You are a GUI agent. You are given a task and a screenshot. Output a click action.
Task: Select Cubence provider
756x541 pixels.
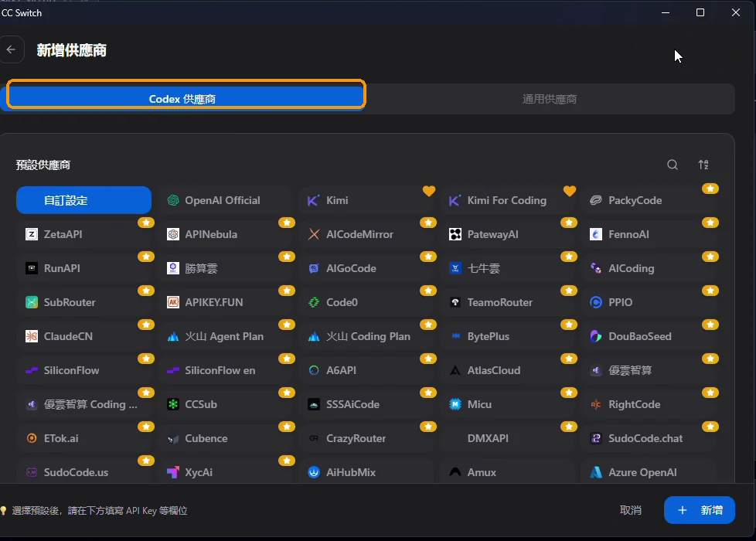(x=225, y=438)
